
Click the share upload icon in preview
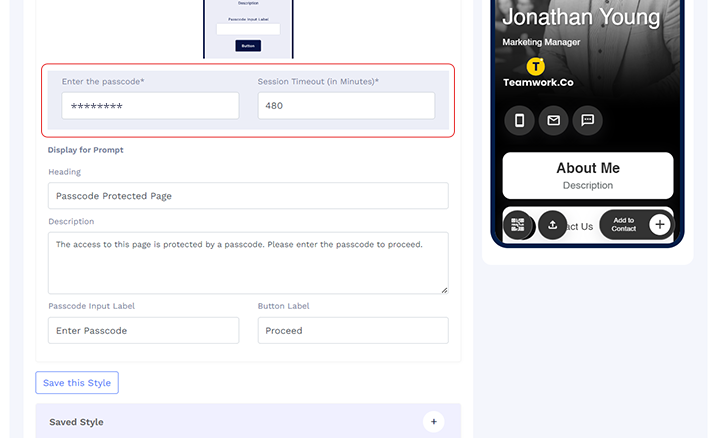tap(552, 225)
